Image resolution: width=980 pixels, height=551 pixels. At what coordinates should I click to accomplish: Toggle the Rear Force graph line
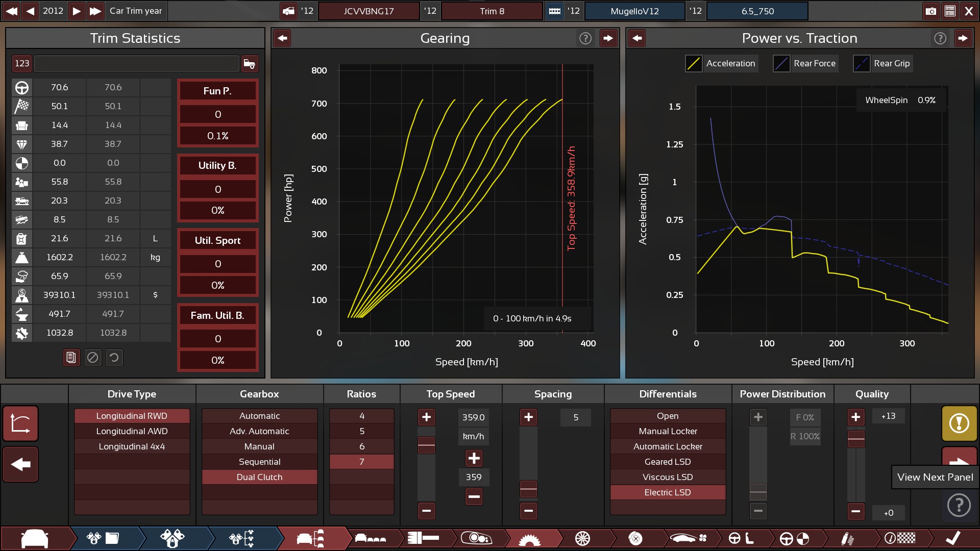pyautogui.click(x=781, y=63)
